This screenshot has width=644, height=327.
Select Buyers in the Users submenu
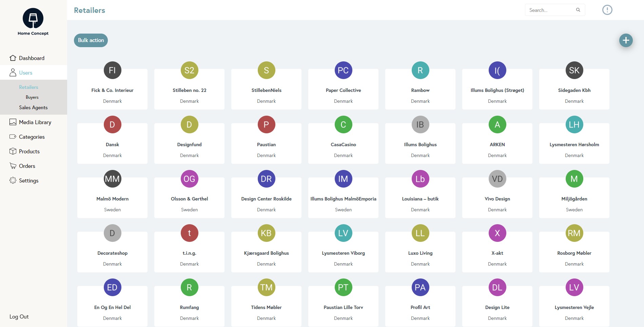coord(32,97)
